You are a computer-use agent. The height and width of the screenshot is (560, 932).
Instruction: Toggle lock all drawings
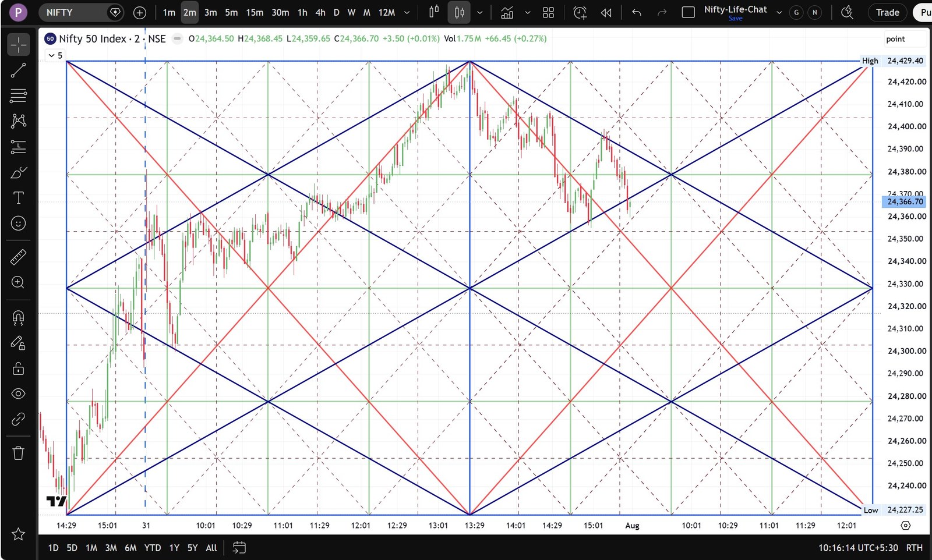click(x=18, y=368)
